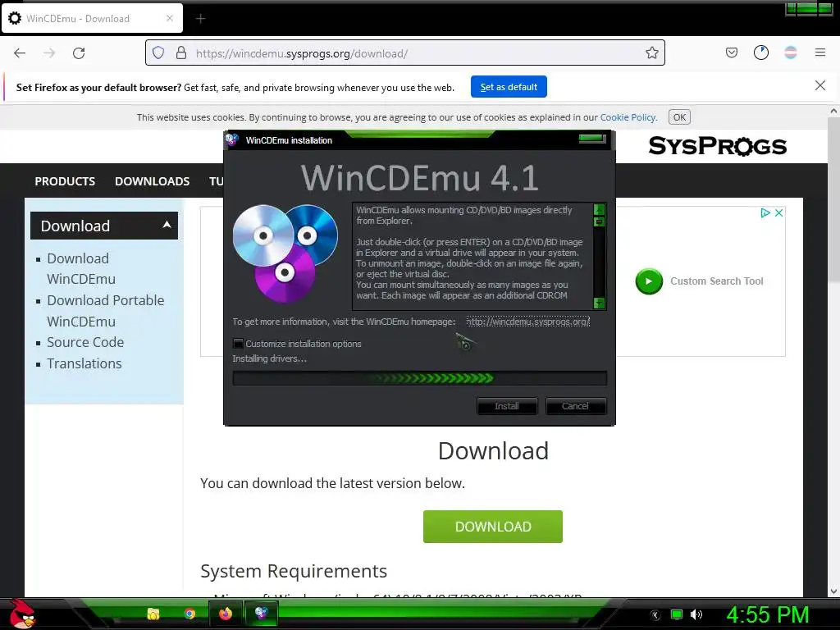Set Firefox as default browser

pos(509,87)
